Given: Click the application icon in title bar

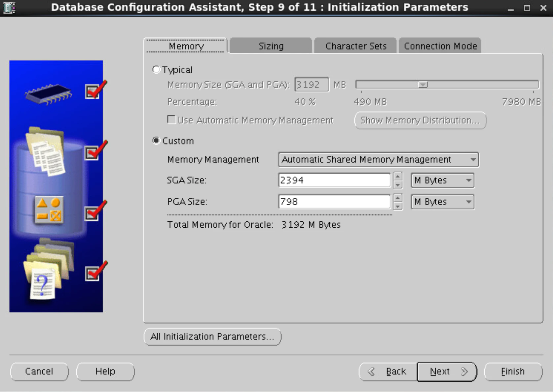Looking at the screenshot, I should tap(9, 8).
